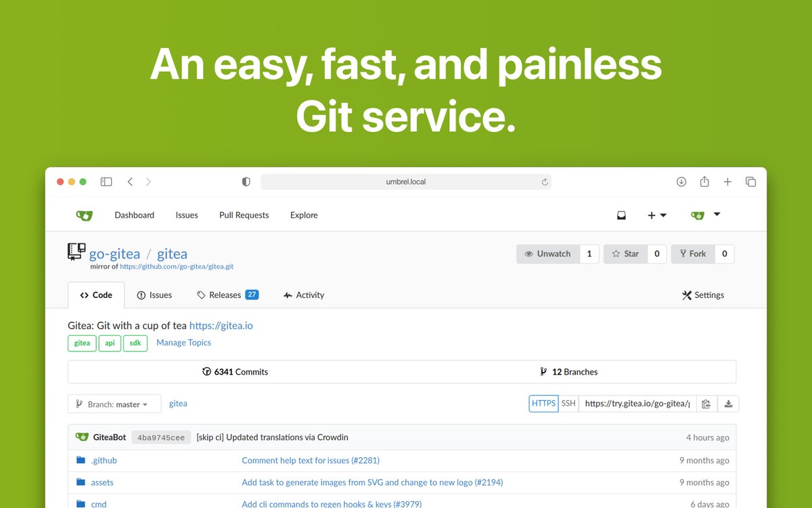This screenshot has height=508, width=812.
Task: Open a new tab with plus icon
Action: coord(727,182)
